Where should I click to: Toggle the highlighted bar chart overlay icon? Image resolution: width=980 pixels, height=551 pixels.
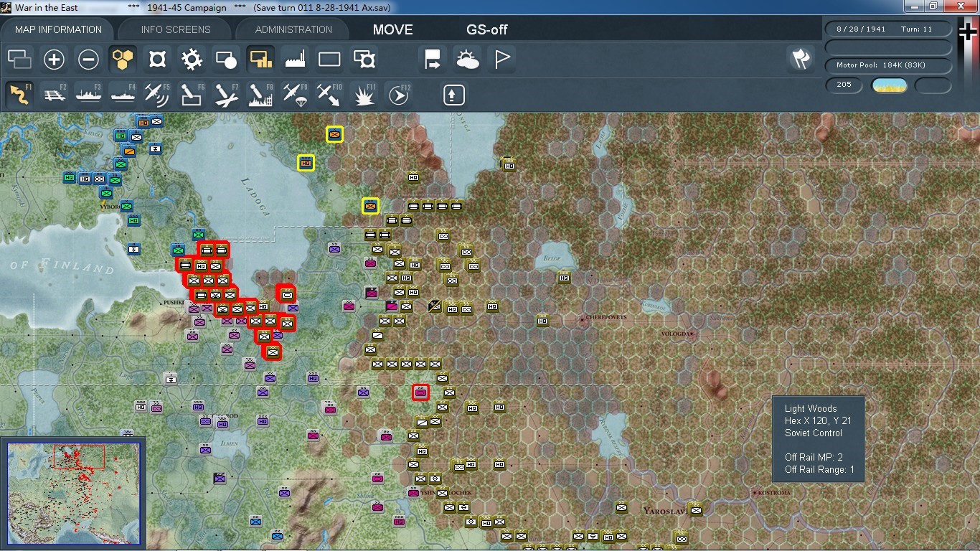pos(260,59)
